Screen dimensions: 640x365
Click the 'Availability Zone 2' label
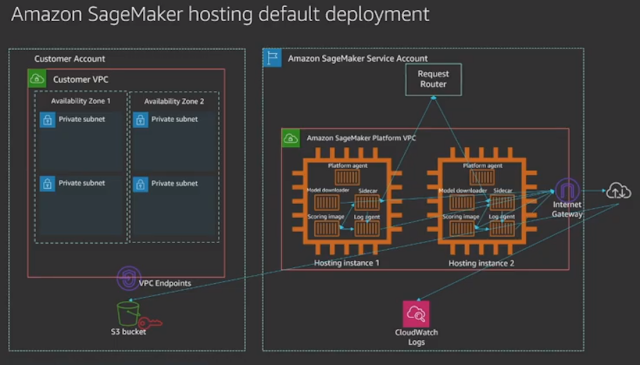(174, 101)
